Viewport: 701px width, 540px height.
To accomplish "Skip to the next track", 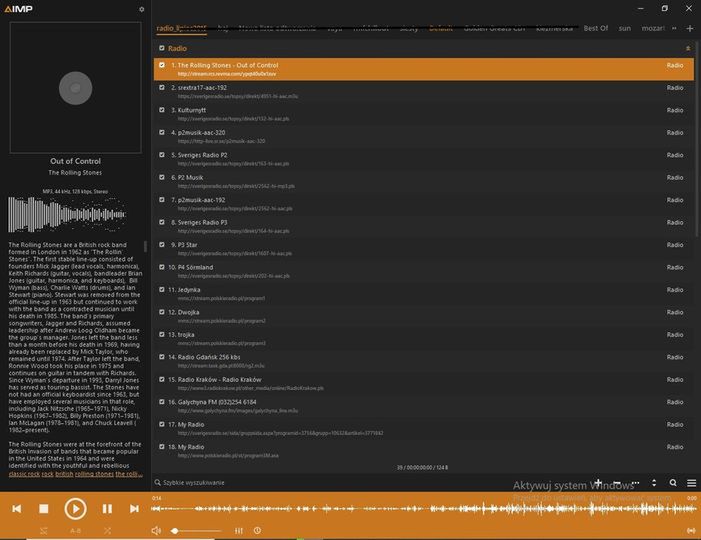I will (134, 509).
